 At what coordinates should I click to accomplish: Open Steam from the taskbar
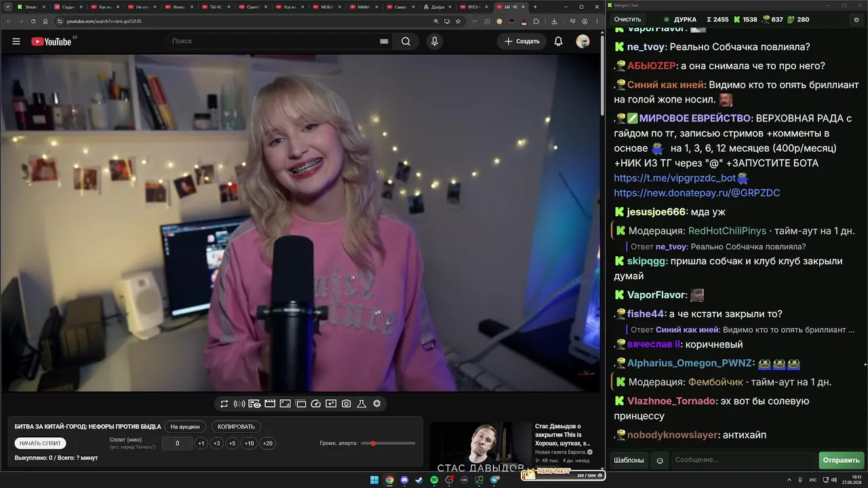420,480
